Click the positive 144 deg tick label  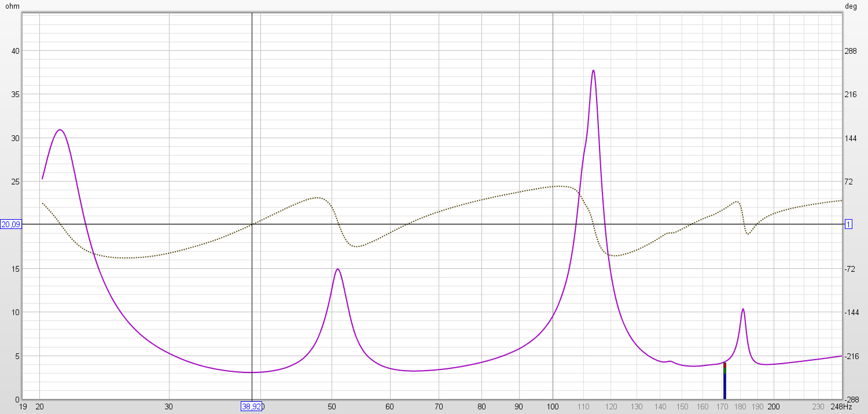coord(851,138)
